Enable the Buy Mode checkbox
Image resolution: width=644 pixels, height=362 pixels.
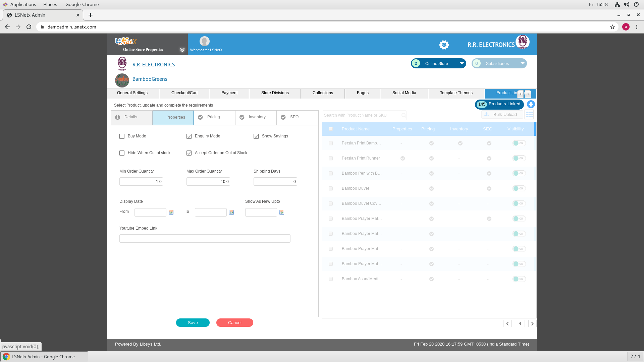(122, 136)
